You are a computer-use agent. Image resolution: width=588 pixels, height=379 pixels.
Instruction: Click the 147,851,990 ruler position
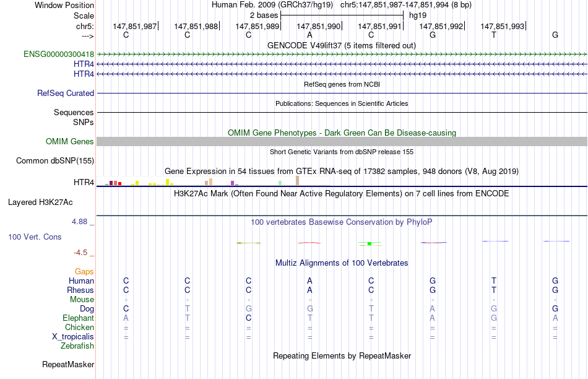(x=318, y=26)
